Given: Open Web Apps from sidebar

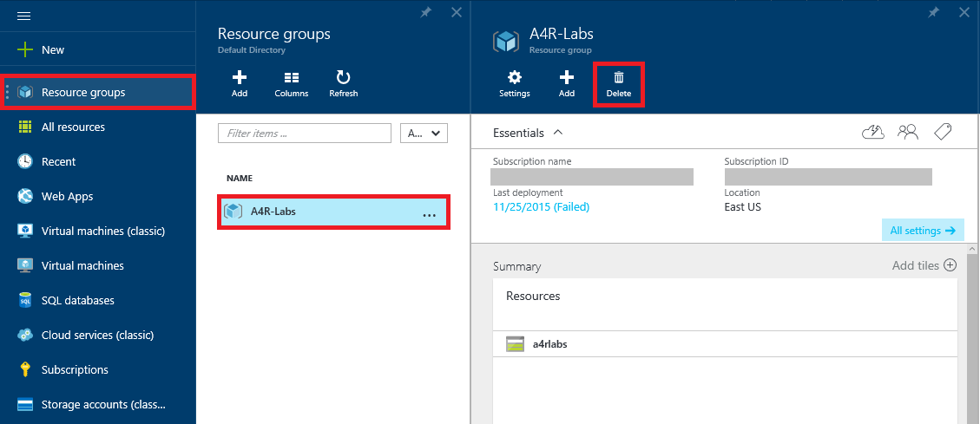Looking at the screenshot, I should (67, 197).
